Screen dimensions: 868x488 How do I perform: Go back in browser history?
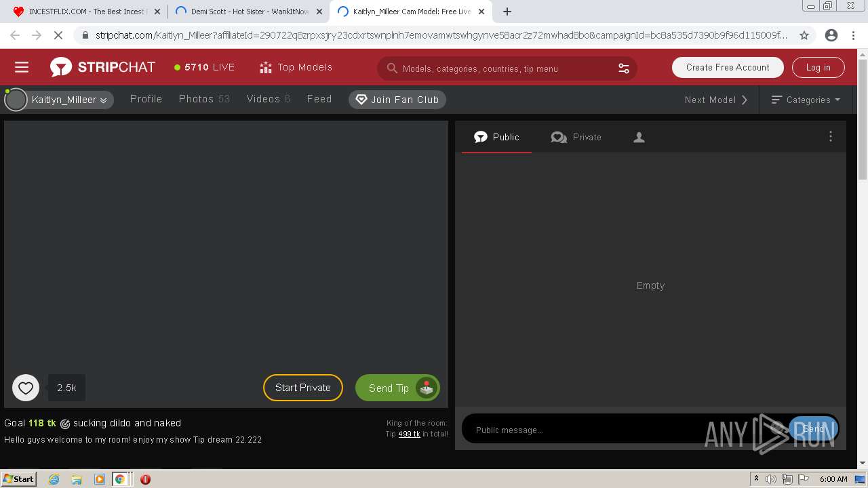point(15,35)
